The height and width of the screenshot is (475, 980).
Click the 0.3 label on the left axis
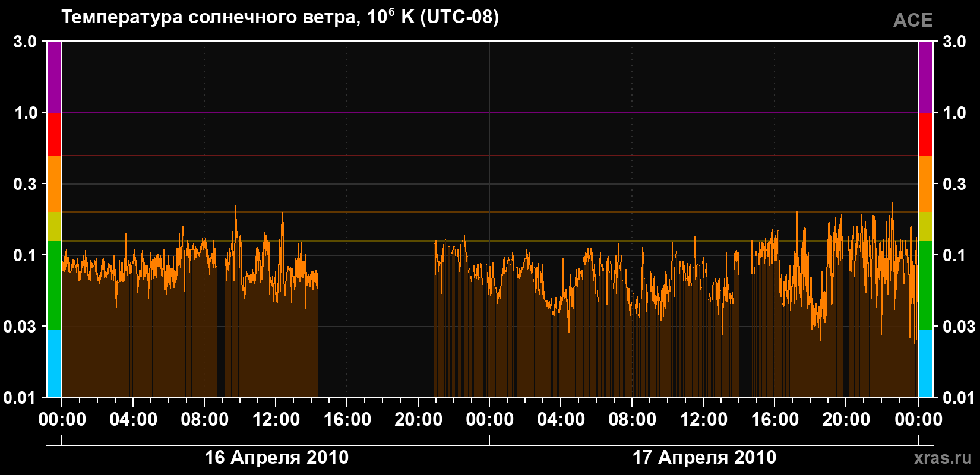(25, 184)
